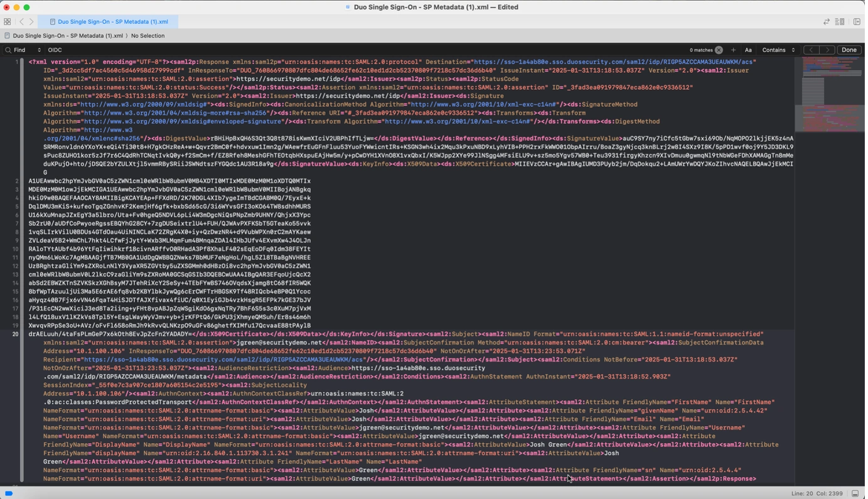Click the plus button in the Find bar

pyautogui.click(x=733, y=50)
